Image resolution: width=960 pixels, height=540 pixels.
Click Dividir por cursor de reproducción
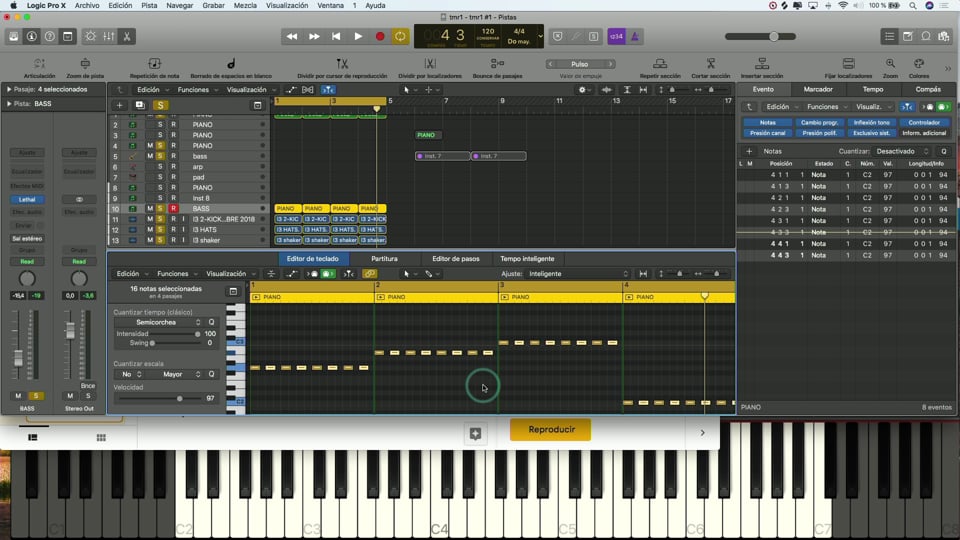point(342,63)
